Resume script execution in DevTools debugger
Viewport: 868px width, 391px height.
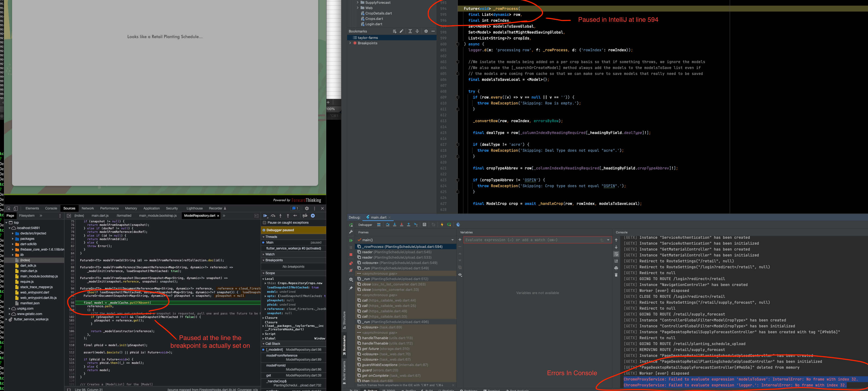(266, 216)
